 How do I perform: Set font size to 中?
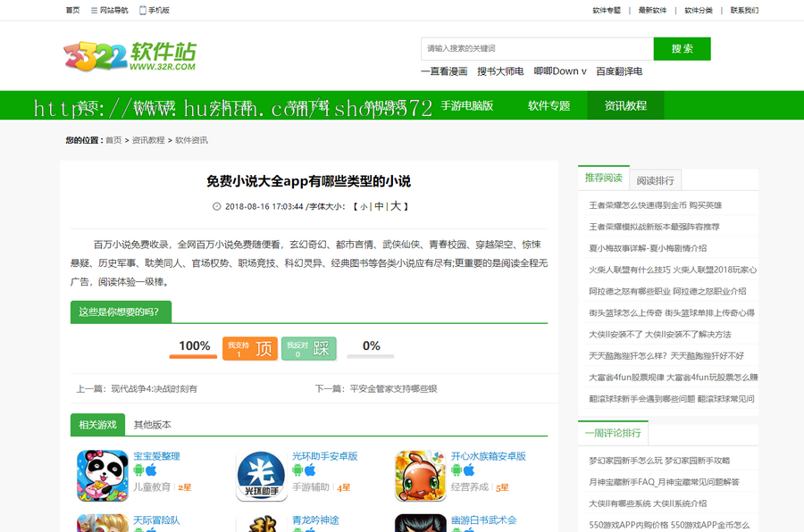point(379,206)
